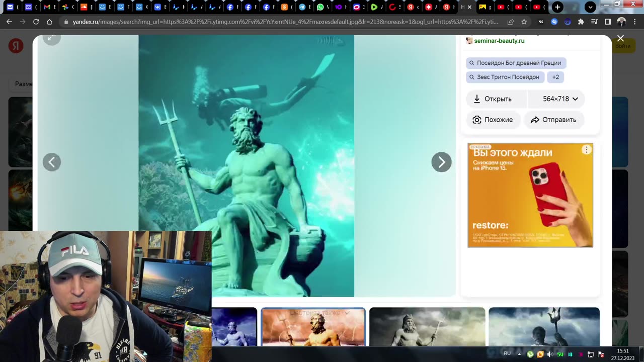Viewport: 644px width, 362px height.
Task: Open network status tray icon
Action: 591,354
